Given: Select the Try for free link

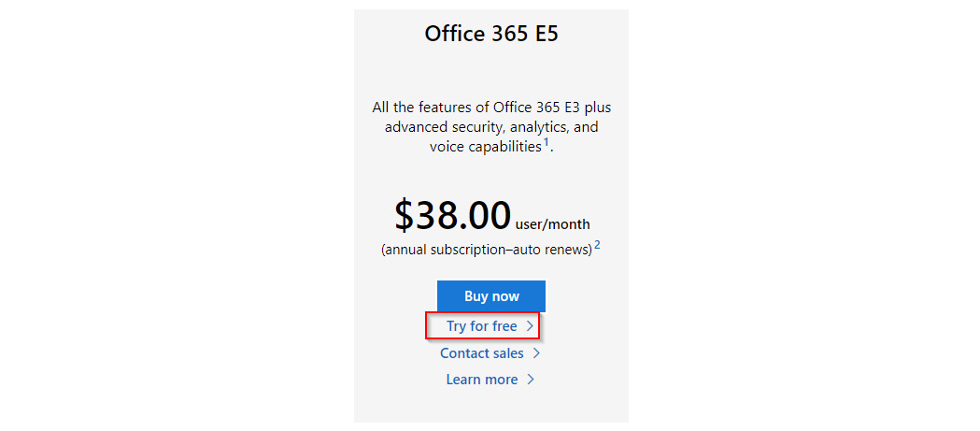Looking at the screenshot, I should coord(482,326).
